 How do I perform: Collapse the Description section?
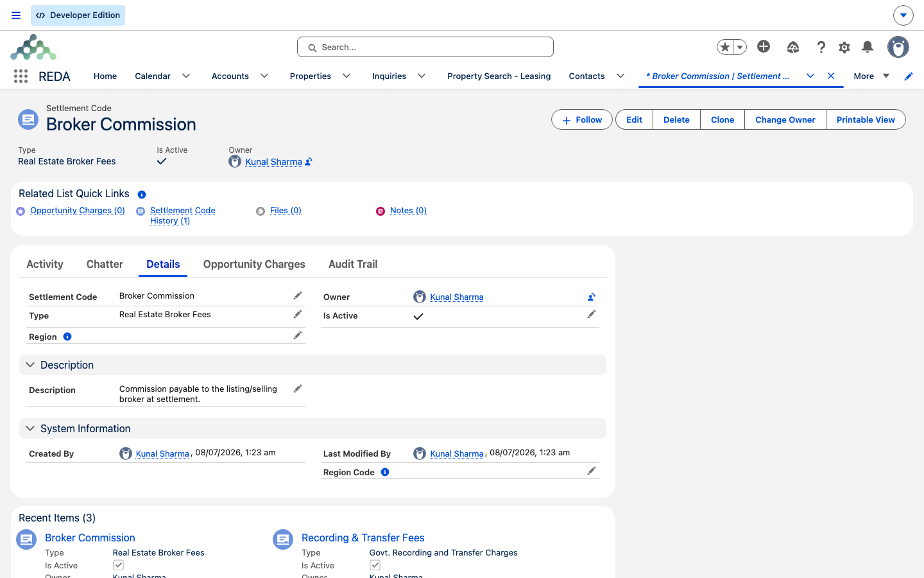tap(30, 365)
